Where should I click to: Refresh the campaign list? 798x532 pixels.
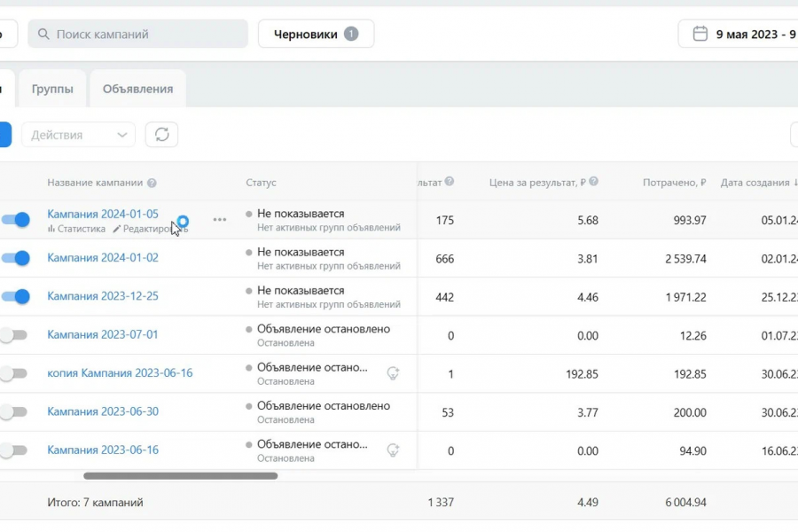162,135
